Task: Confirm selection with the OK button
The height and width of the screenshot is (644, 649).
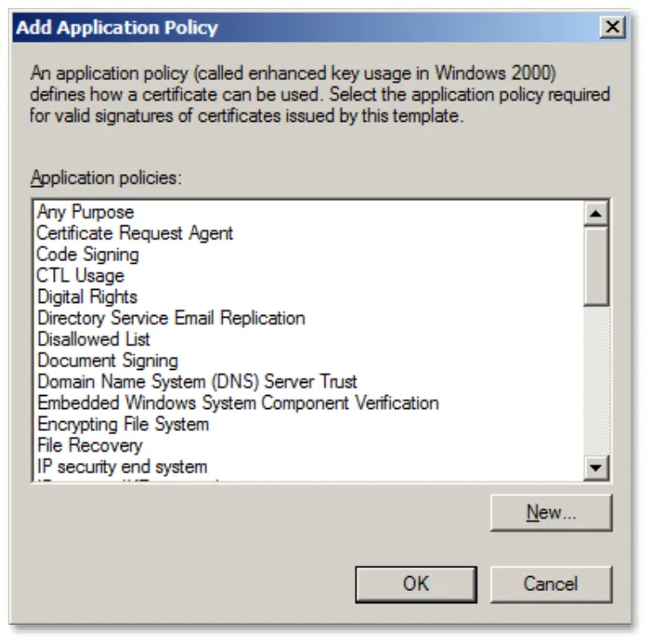Action: click(416, 584)
